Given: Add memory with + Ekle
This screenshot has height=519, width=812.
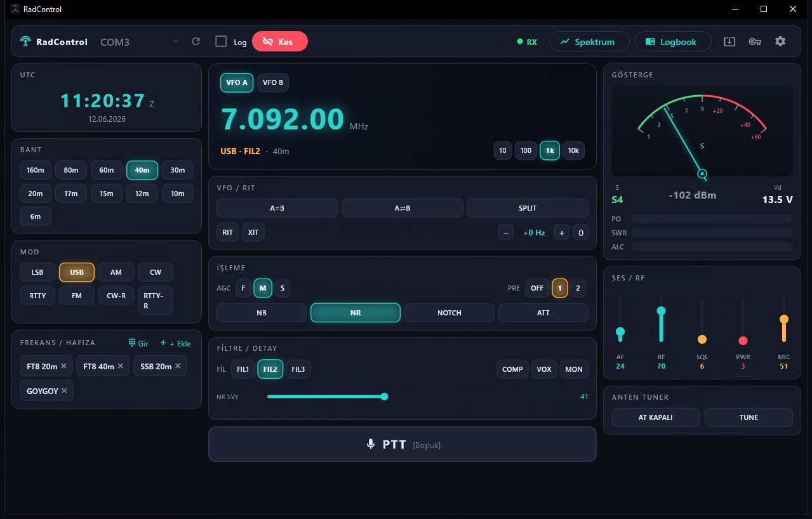Looking at the screenshot, I should click(x=175, y=343).
